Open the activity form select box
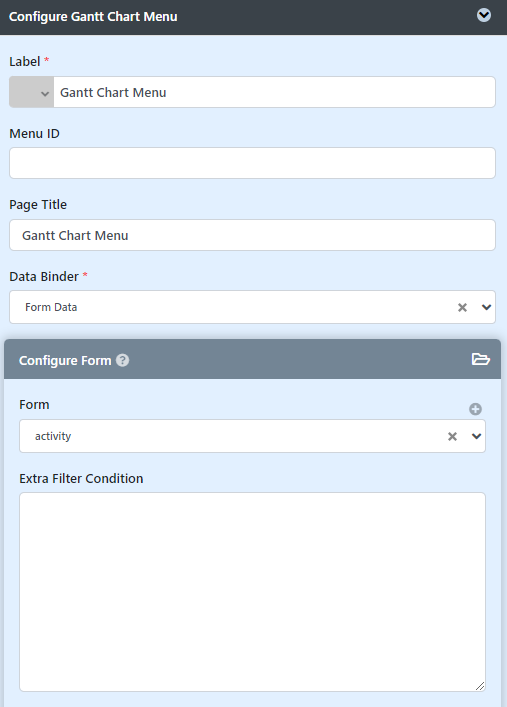Viewport: 507px width, 707px height. [252, 436]
